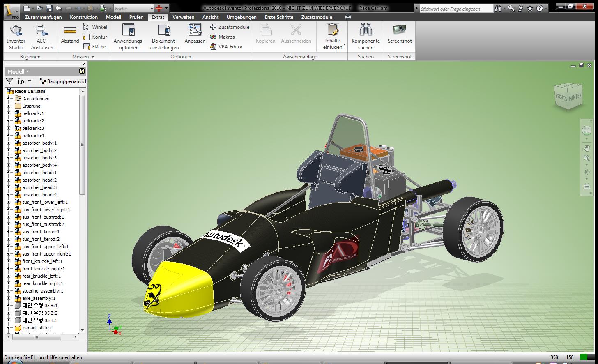
Task: Switch to the Umgebungen ribbon tab
Action: pos(241,17)
